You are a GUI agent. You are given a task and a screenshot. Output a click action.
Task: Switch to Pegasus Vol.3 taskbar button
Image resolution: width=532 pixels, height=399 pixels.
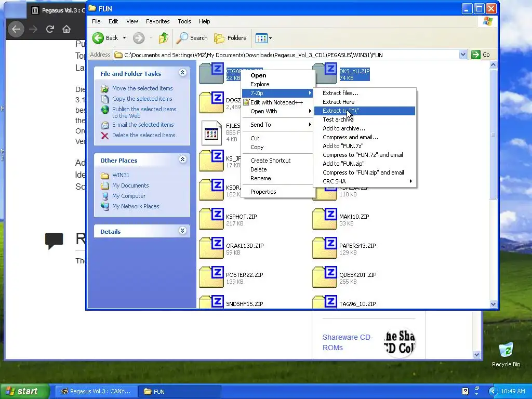coord(96,392)
